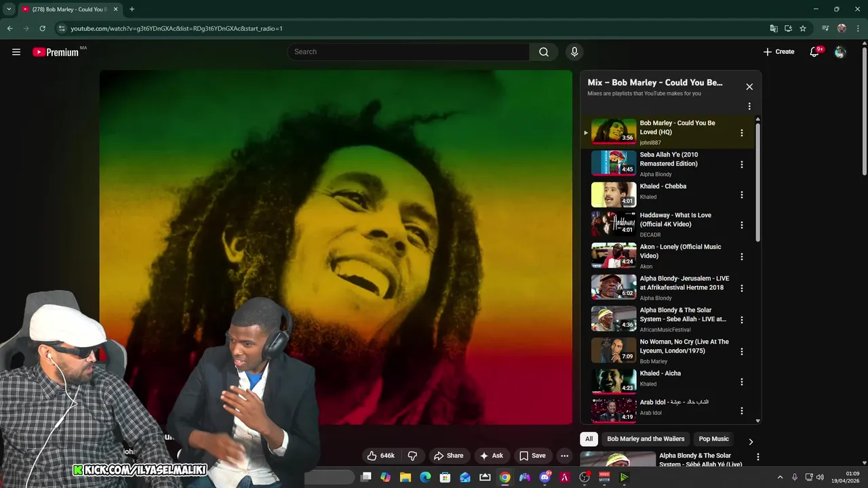Screen dimensions: 868x488
Task: Open YouTube notifications bell
Action: click(x=814, y=52)
